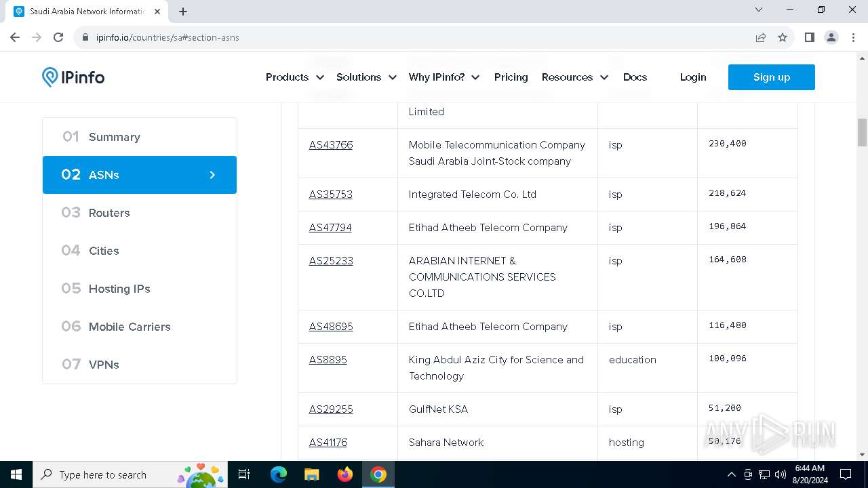Click the page vertical scrollbar thumb

click(x=862, y=132)
